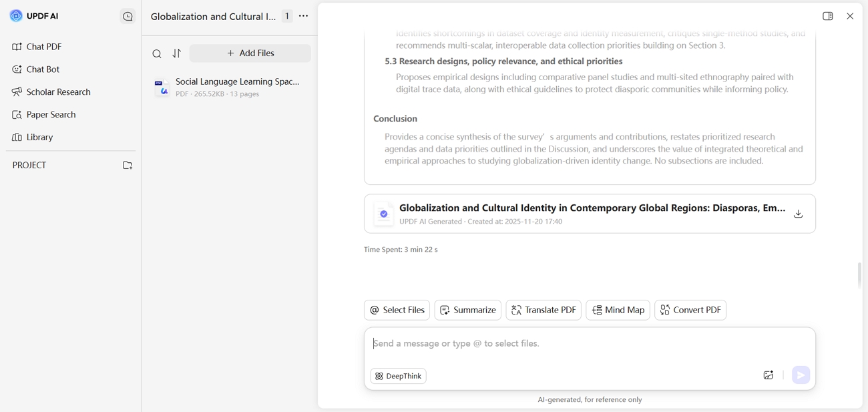Click the sort files icon

[177, 53]
